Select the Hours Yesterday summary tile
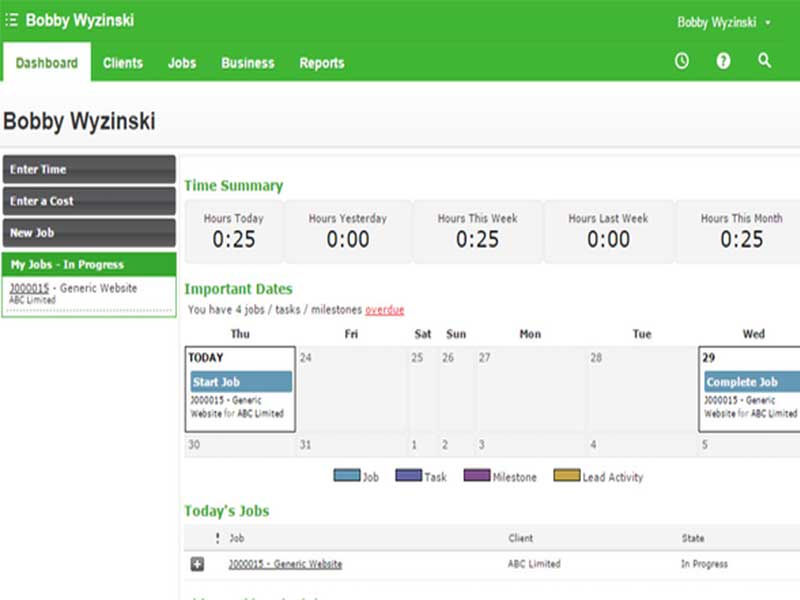800x600 pixels. point(348,232)
